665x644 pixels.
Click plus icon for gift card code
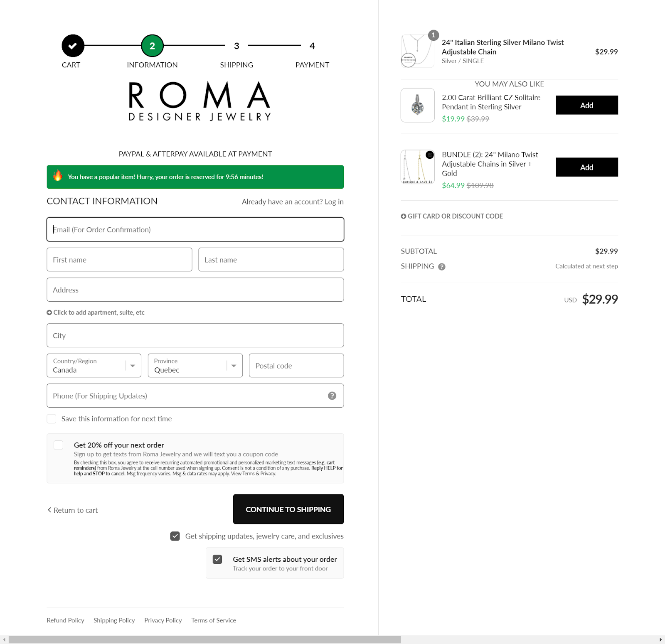403,216
